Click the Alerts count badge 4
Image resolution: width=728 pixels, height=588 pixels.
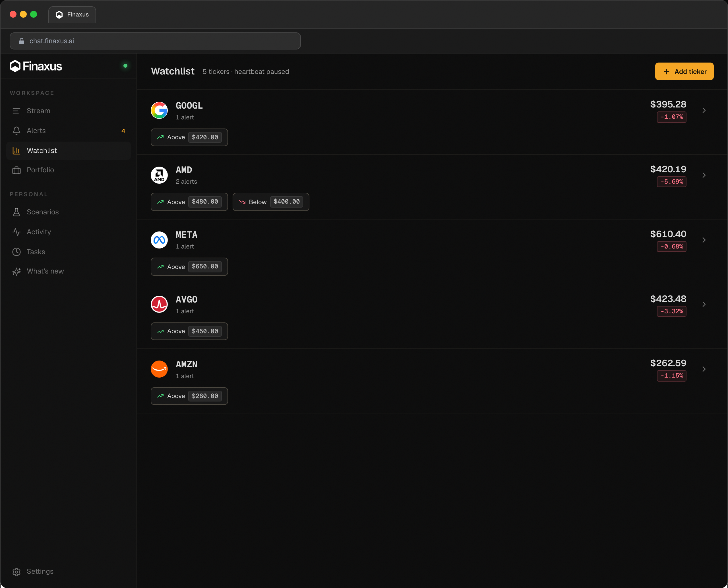(x=123, y=131)
